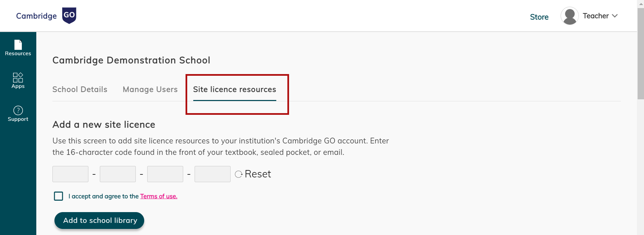Switch to the School Details tab
Viewport: 644px width, 235px height.
coord(80,89)
